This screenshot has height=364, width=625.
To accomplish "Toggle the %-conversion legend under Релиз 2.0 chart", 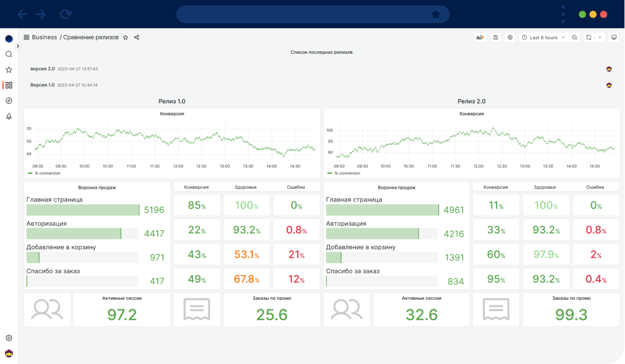I will click(344, 173).
